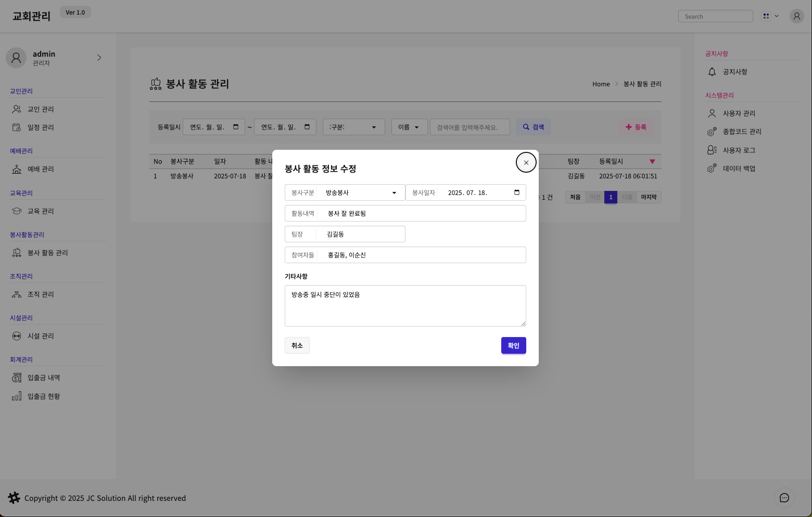812x517 pixels.
Task: Open the notice bell icon in the right sidebar
Action: [712, 72]
